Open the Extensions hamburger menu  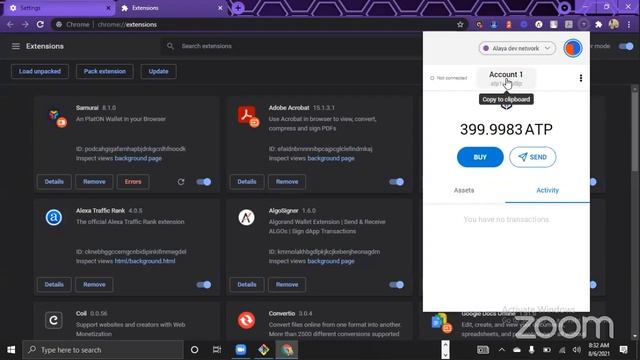pos(16,46)
